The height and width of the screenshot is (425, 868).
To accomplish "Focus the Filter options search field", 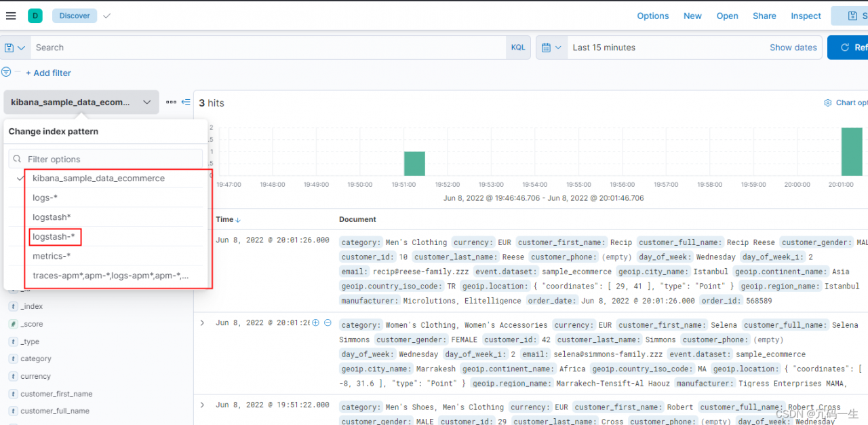I will [106, 159].
